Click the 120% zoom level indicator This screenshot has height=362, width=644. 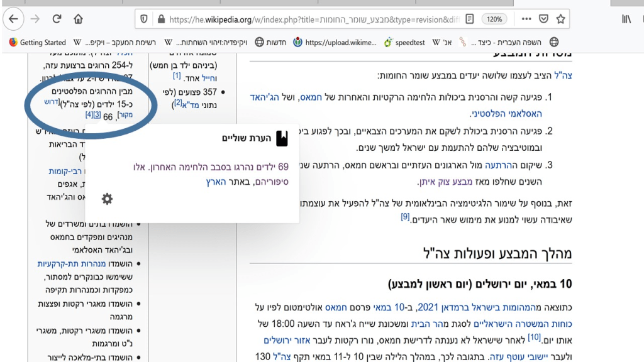pos(495,19)
